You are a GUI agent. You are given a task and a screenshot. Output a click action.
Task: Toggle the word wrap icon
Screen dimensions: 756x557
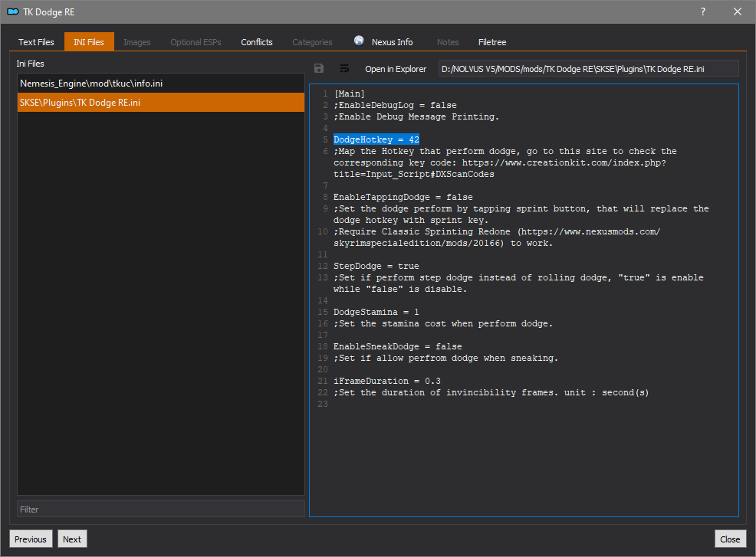click(x=344, y=68)
